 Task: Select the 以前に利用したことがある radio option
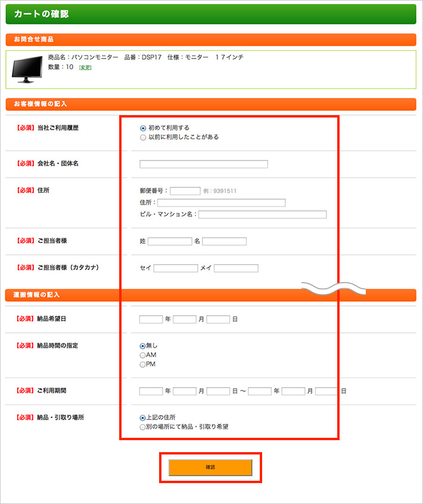[143, 137]
